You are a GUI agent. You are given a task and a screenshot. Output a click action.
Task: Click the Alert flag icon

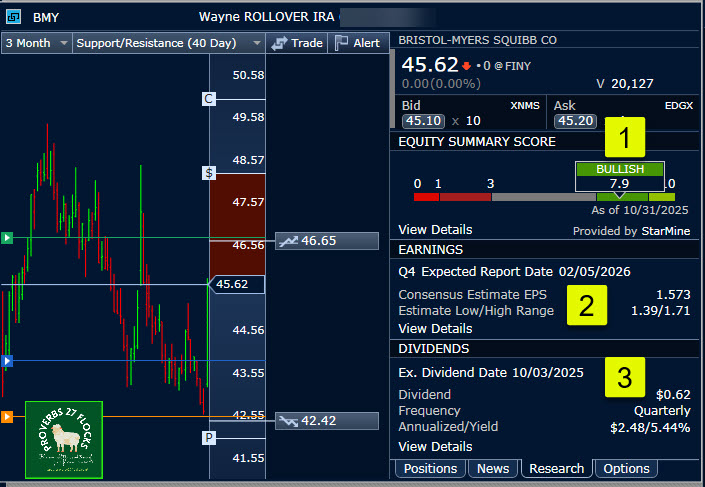coord(341,43)
